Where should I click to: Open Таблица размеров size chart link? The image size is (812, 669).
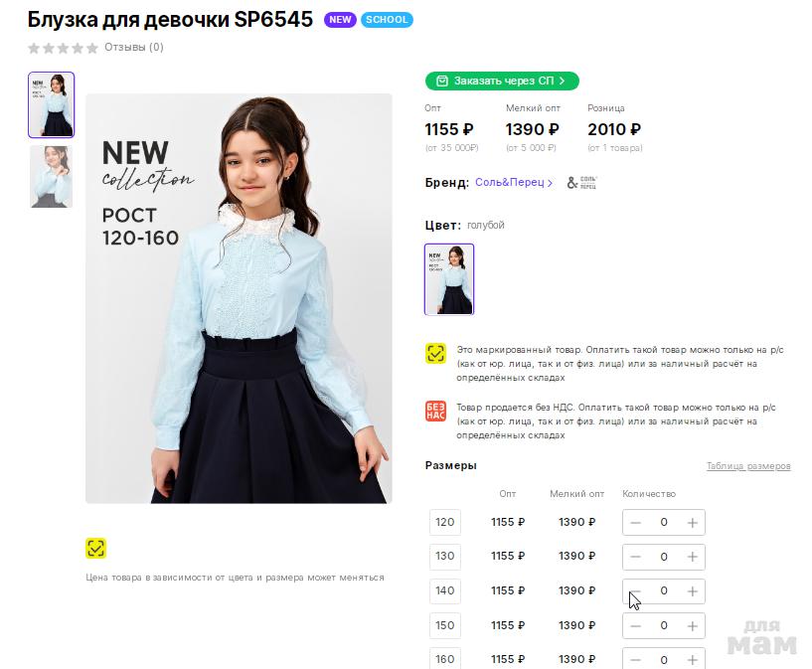coord(748,466)
